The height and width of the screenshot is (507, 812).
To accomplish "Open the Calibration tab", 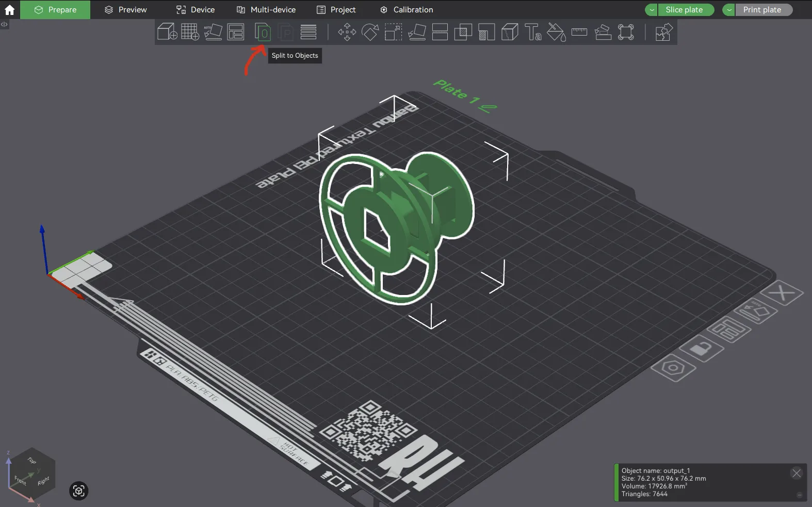I will tap(407, 10).
